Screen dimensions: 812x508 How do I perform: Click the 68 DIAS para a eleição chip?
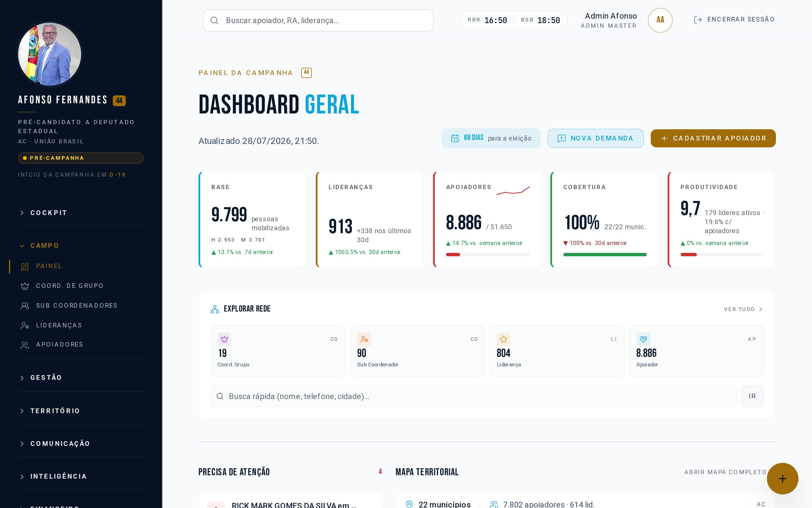(x=491, y=138)
